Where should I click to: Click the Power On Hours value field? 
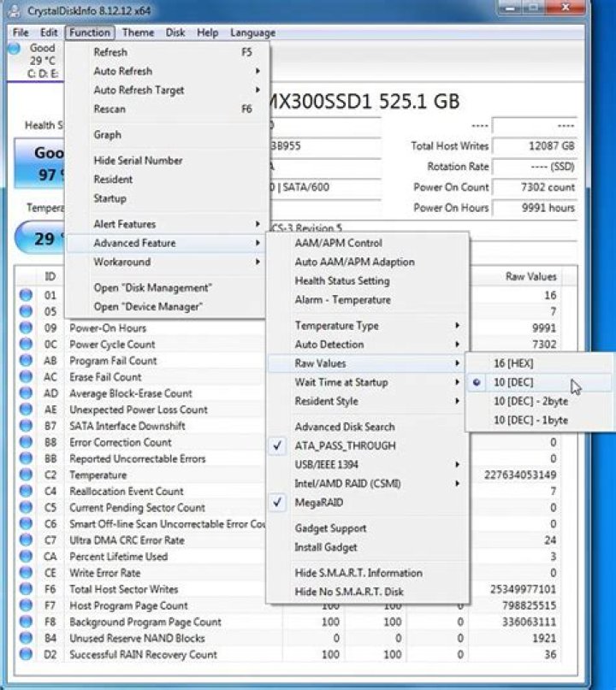[535, 208]
